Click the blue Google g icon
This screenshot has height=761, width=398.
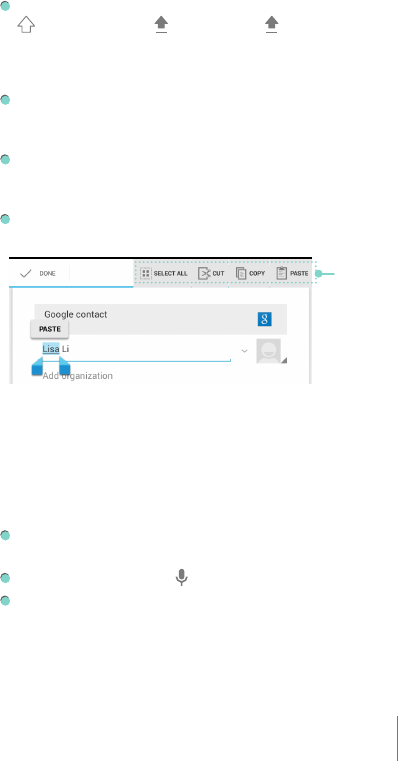265,319
